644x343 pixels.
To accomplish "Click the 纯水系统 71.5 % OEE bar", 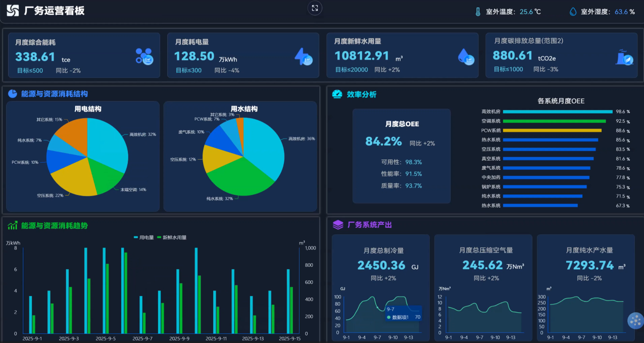I will 542,196.
